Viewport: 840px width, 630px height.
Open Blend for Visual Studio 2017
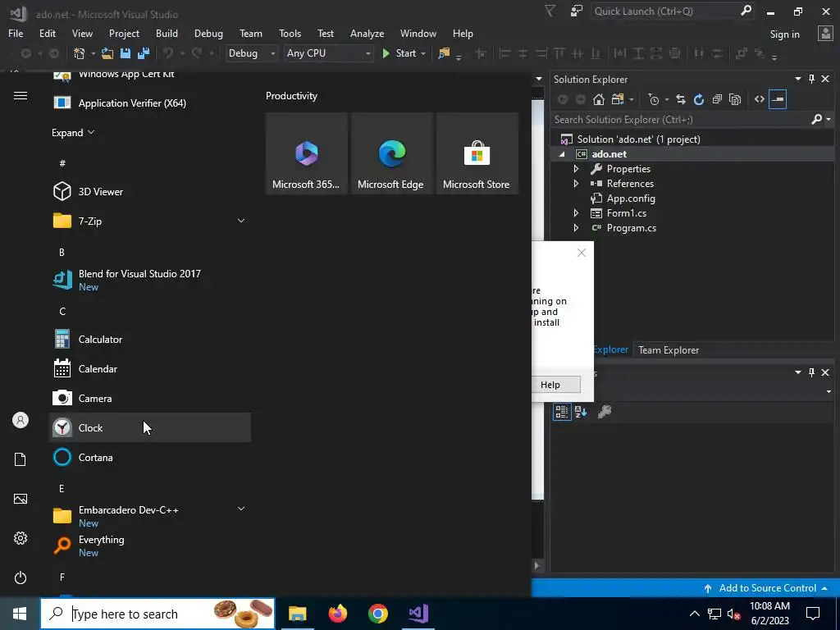click(150, 280)
